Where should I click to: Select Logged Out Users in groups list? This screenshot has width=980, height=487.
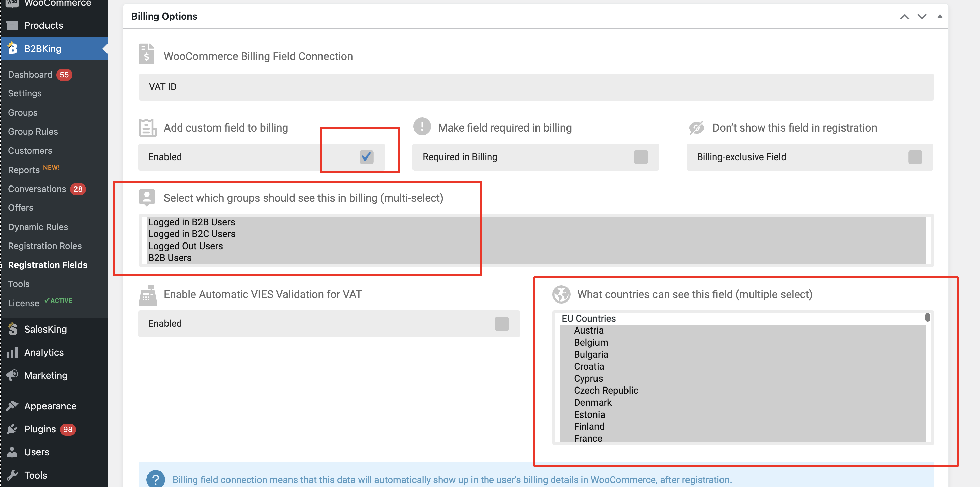[536, 246]
